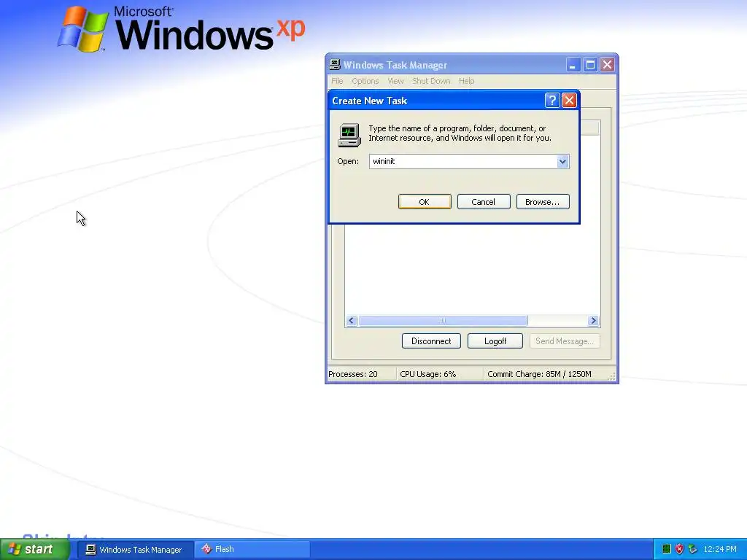
Task: Click the horizontal scrollbar thumb
Action: coord(443,321)
